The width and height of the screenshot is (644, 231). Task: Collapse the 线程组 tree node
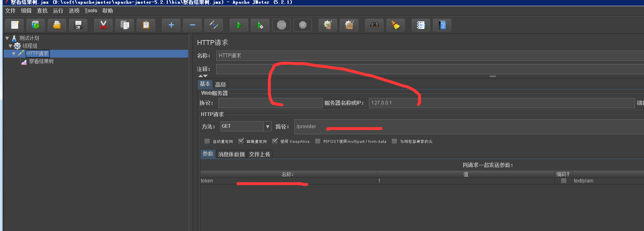tap(10, 46)
